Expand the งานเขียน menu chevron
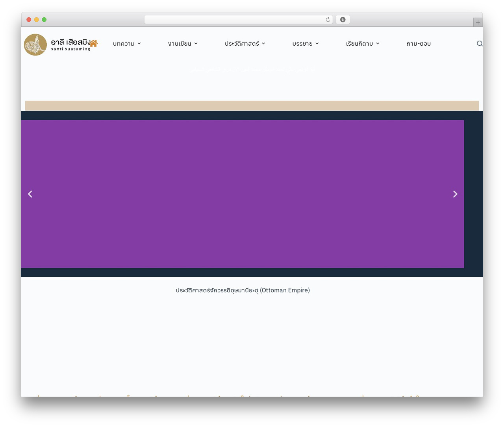This screenshot has width=504, height=427. [196, 44]
